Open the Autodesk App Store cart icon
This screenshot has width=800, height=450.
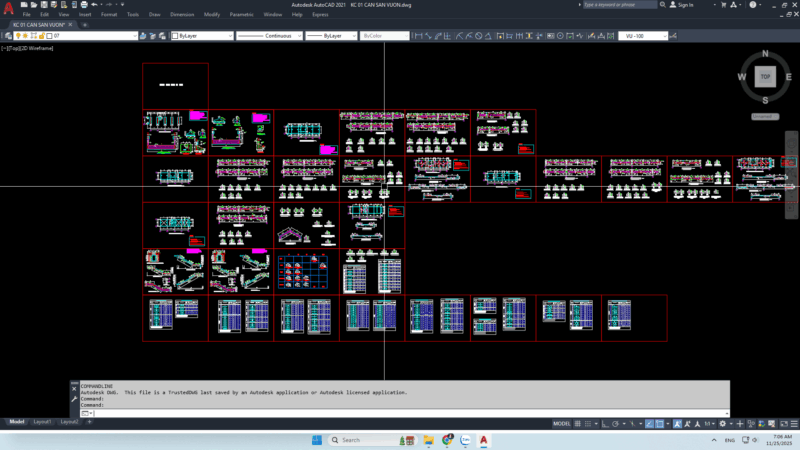(x=724, y=5)
